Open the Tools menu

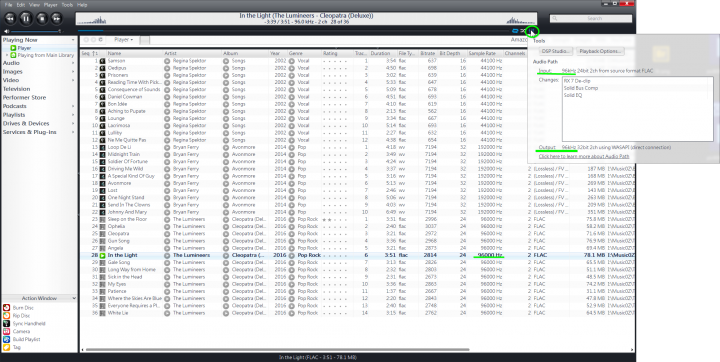point(67,5)
